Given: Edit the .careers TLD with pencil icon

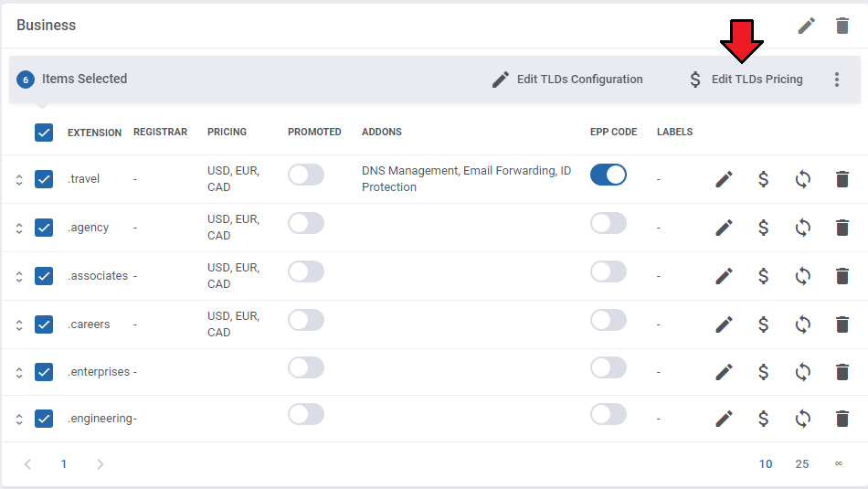Looking at the screenshot, I should point(724,324).
